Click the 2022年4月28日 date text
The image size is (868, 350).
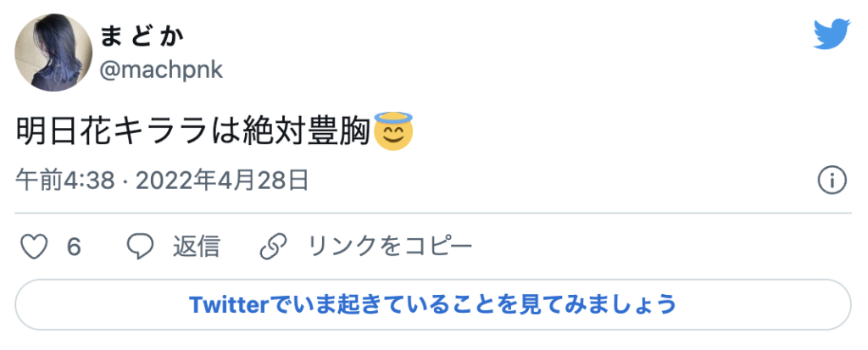click(x=222, y=181)
